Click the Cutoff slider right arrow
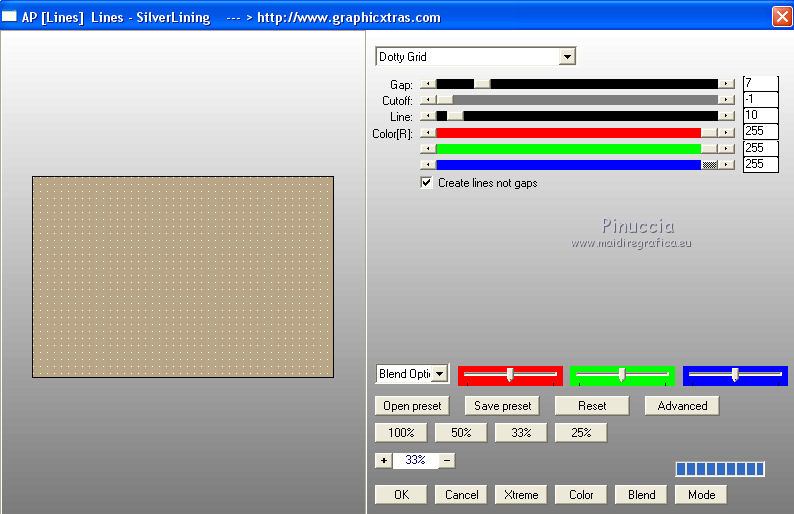 726,100
